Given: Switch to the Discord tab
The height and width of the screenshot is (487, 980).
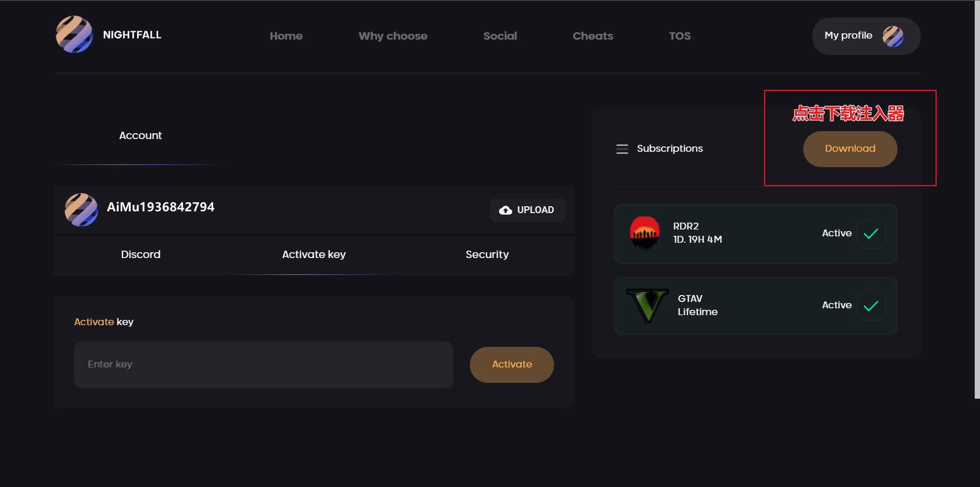Looking at the screenshot, I should 141,254.
